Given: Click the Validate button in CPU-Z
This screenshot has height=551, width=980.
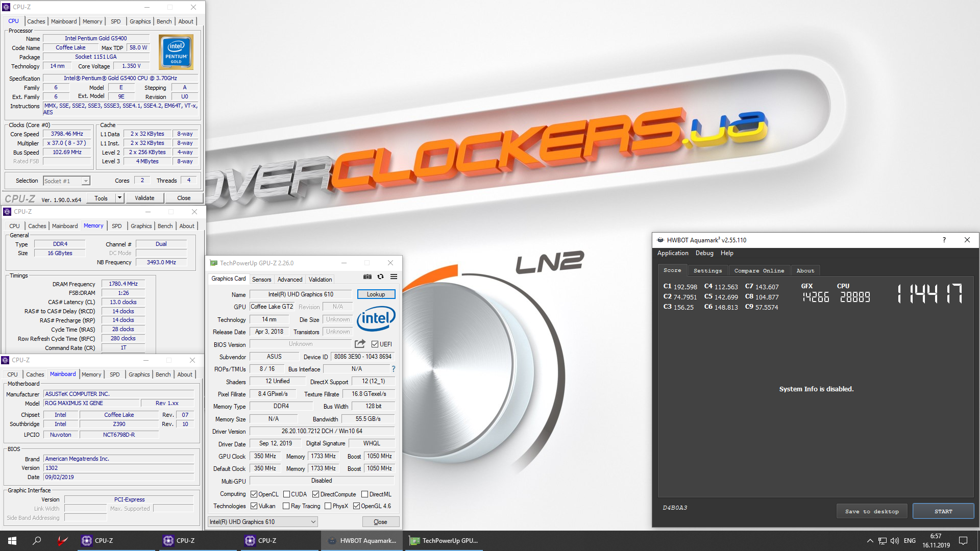Looking at the screenshot, I should pyautogui.click(x=144, y=198).
